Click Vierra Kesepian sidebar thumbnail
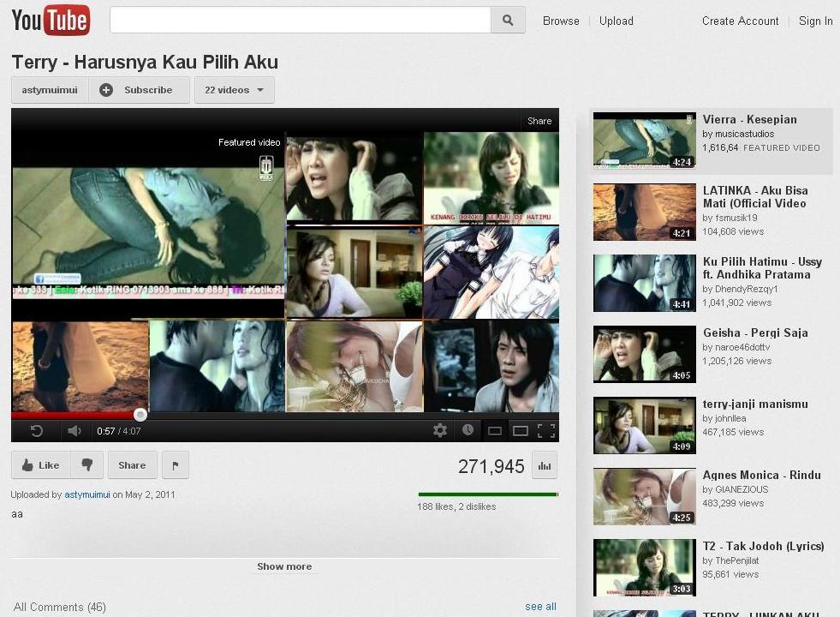The width and height of the screenshot is (840, 617). point(645,141)
